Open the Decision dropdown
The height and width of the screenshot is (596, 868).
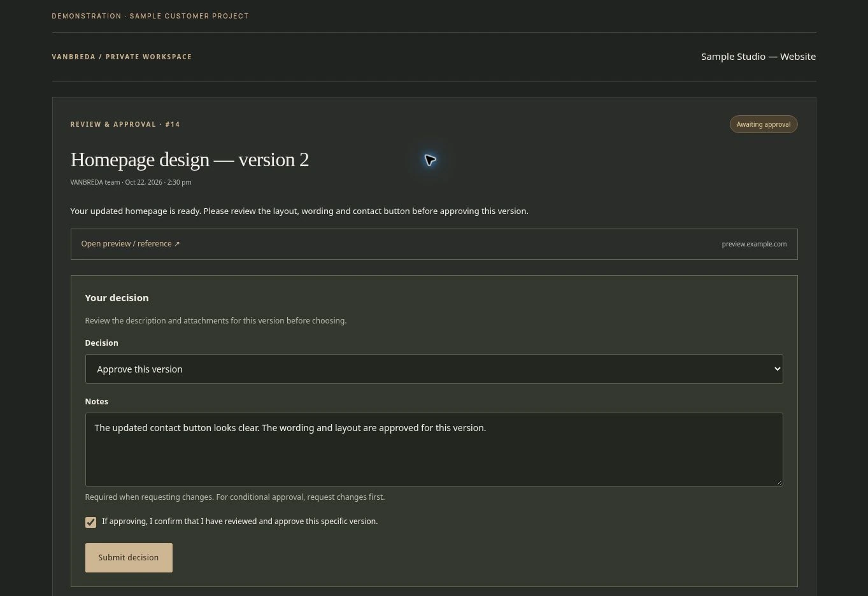434,369
